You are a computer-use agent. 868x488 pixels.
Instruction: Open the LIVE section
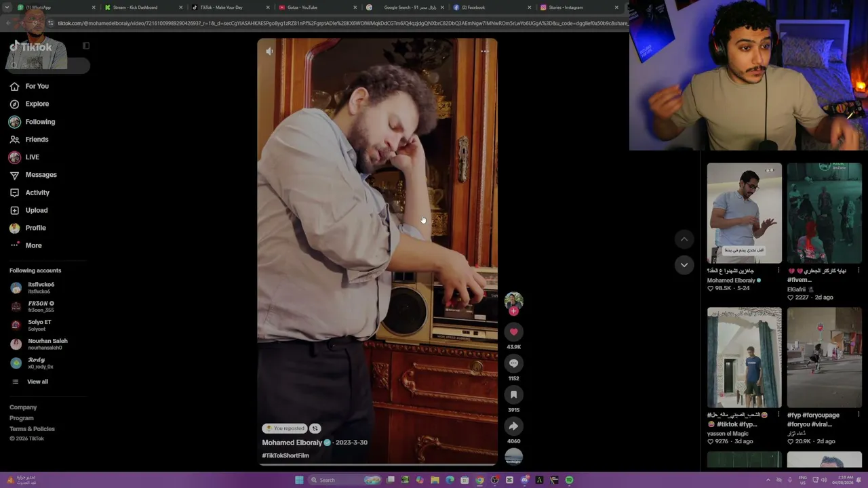tap(24, 157)
